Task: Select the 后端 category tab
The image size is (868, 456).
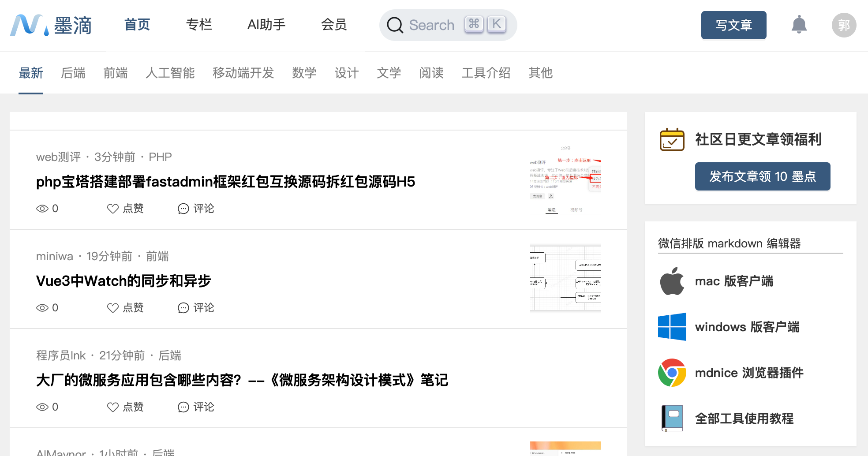Action: (x=73, y=73)
